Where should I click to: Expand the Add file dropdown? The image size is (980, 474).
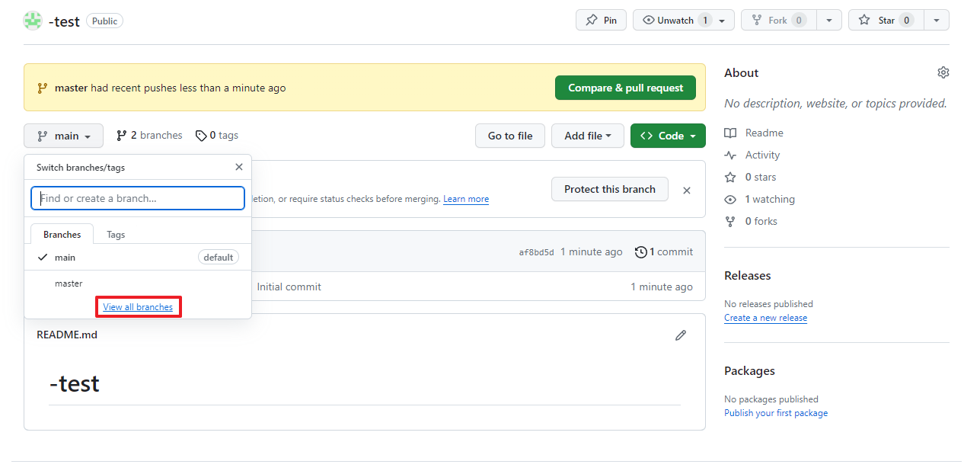tap(588, 136)
